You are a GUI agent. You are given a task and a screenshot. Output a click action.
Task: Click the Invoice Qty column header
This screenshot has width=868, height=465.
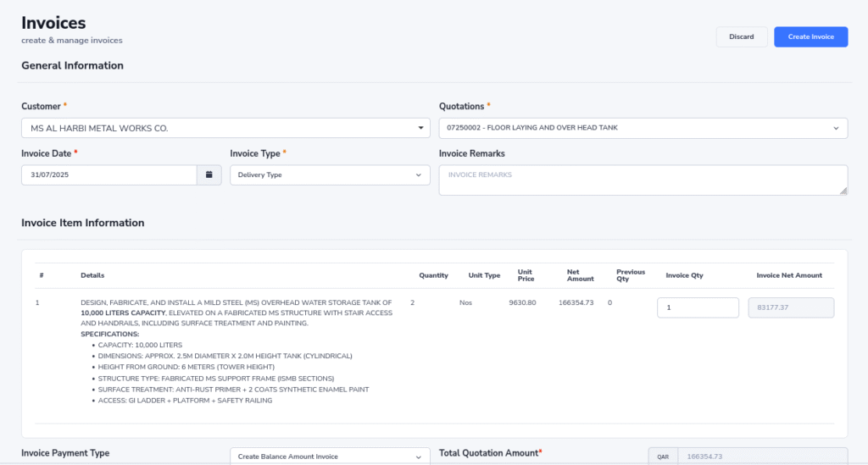684,275
